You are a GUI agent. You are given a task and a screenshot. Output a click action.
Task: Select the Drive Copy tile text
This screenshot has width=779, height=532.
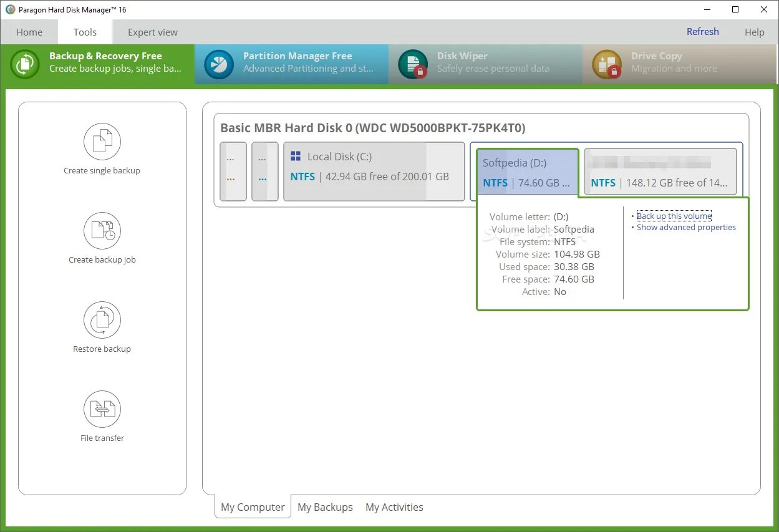click(x=674, y=62)
